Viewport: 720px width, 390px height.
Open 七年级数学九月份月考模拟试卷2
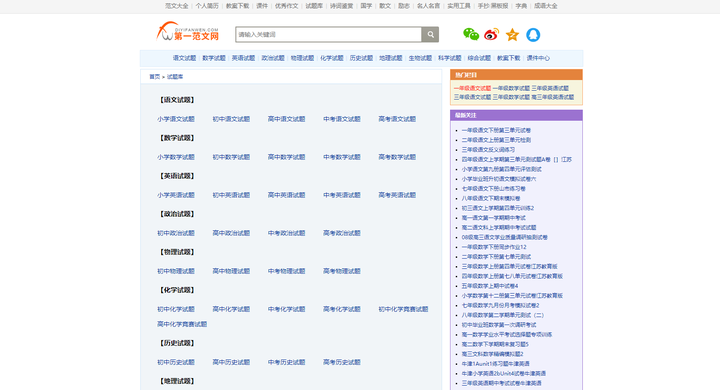pyautogui.click(x=501, y=305)
